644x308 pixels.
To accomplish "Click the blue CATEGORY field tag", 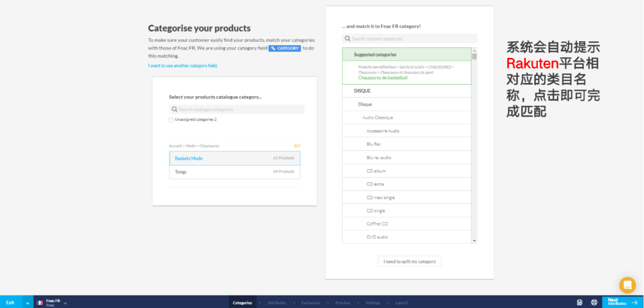I will pos(284,48).
